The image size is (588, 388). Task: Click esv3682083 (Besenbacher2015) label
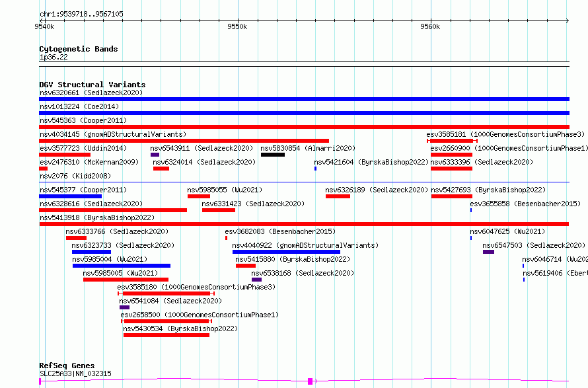(280, 231)
